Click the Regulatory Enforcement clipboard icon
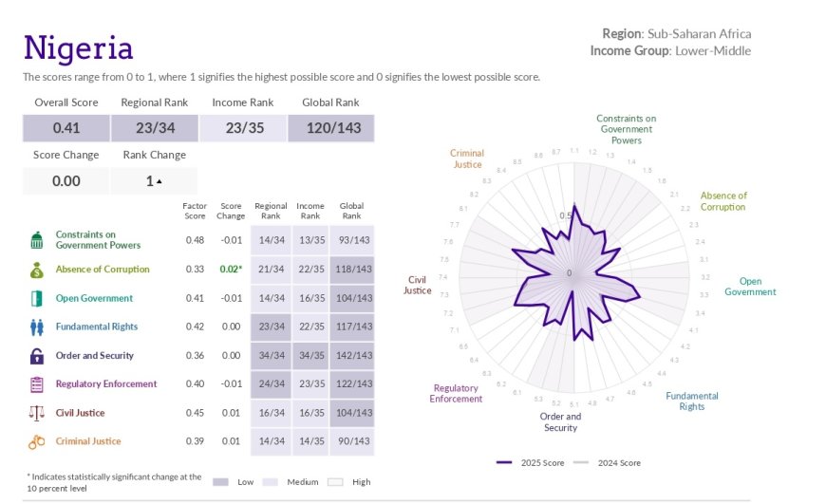The image size is (826, 504). [x=37, y=384]
